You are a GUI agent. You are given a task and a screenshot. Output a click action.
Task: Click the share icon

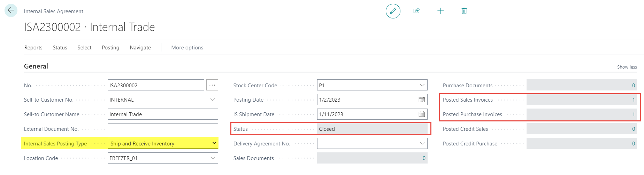416,11
